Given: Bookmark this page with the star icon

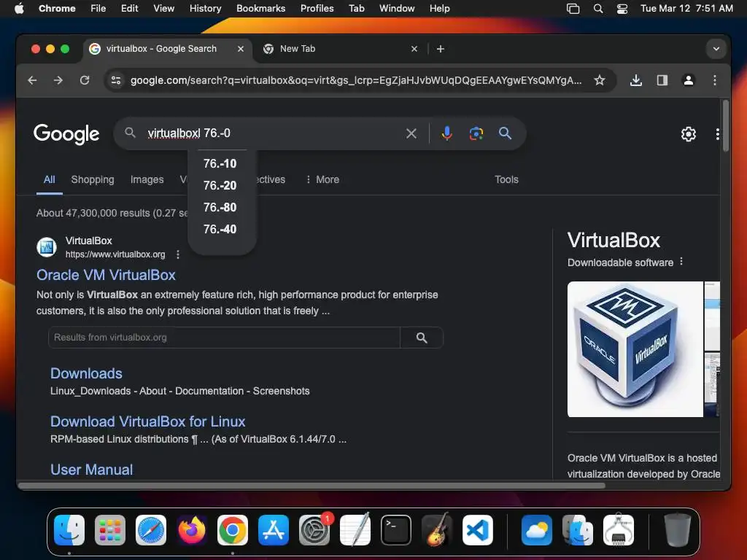Looking at the screenshot, I should click(x=600, y=80).
